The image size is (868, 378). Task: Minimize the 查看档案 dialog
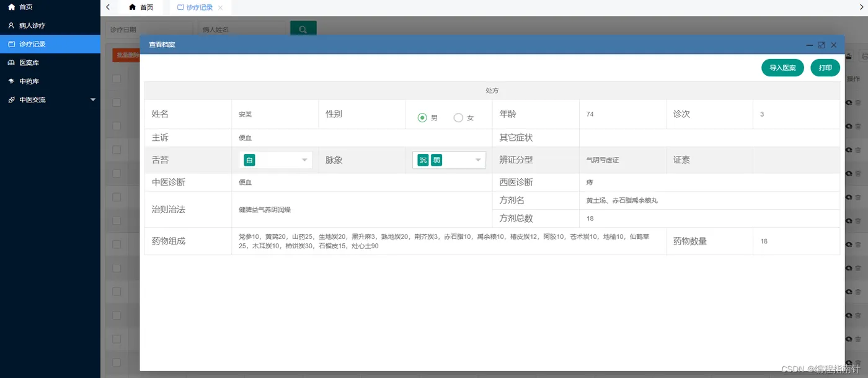810,45
